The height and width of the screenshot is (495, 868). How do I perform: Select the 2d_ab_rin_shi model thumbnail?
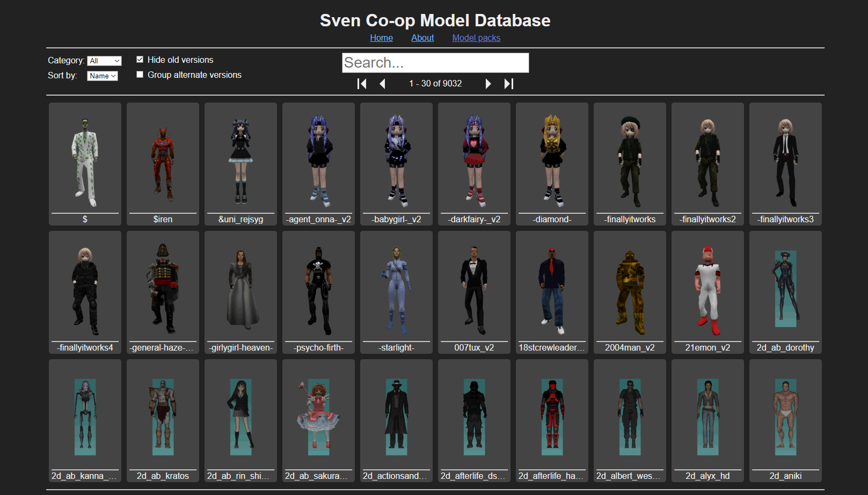[x=240, y=421]
